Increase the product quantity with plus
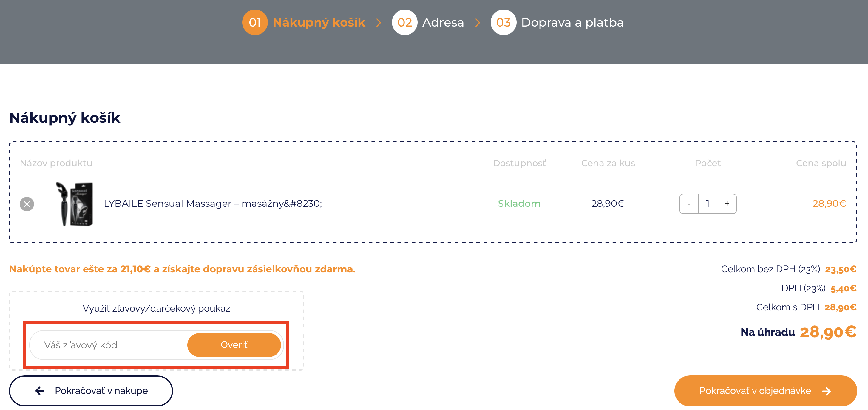 727,204
